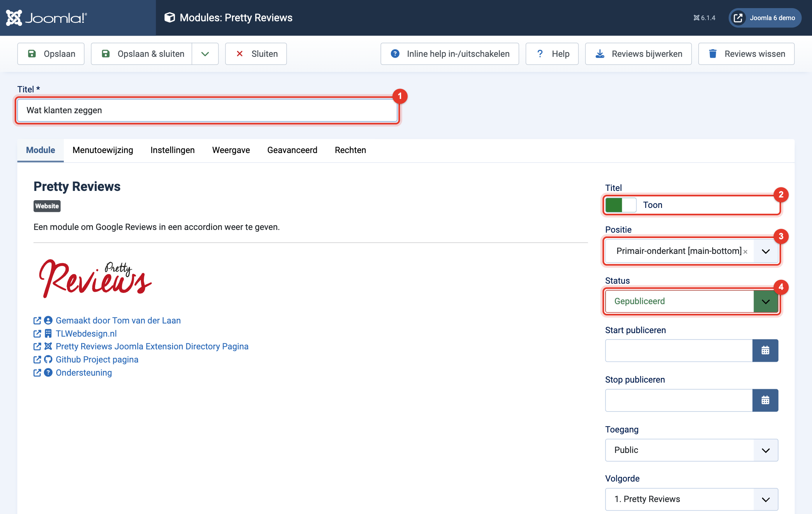Open the Status Gepubliceerd dropdown
The height and width of the screenshot is (514, 812).
[x=692, y=301]
